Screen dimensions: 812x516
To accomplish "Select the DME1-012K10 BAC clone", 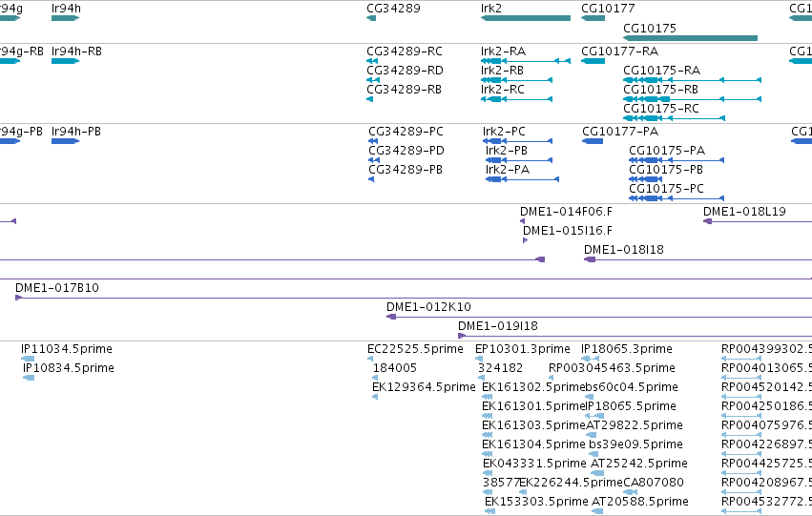I will coord(598,318).
